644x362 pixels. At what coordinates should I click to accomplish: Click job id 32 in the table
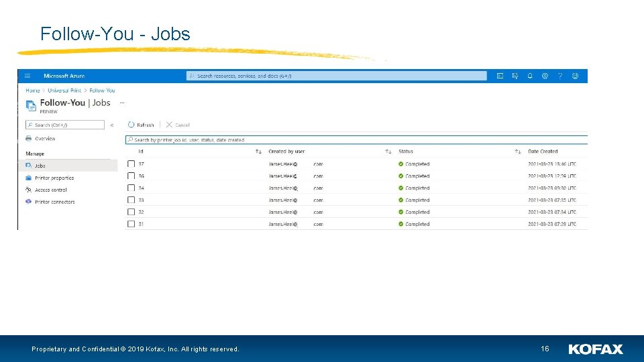142,212
